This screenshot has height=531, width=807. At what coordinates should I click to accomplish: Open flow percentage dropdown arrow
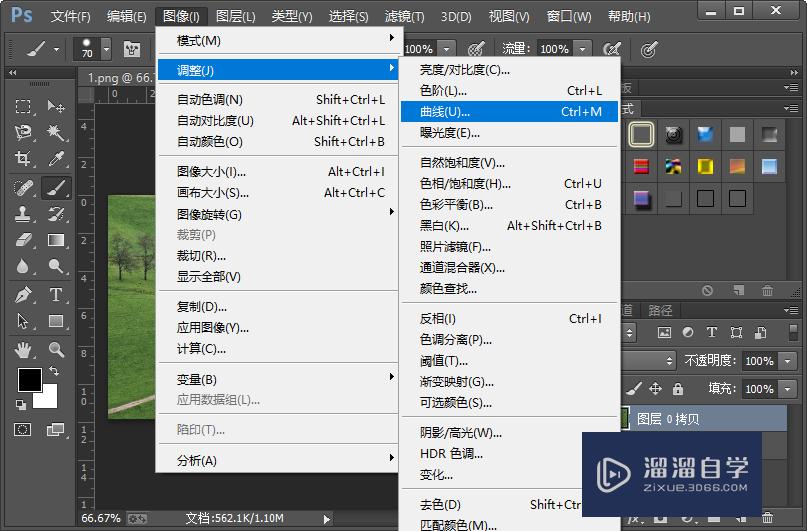582,49
